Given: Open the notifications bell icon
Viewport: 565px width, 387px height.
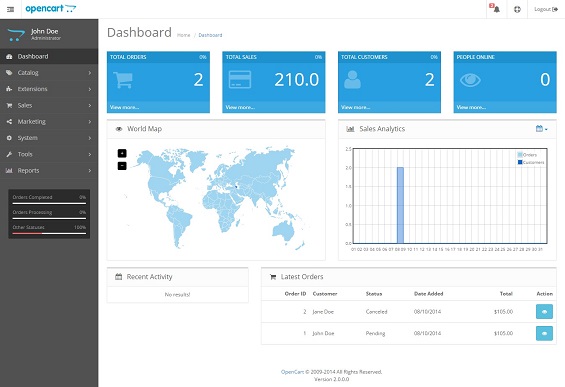Looking at the screenshot, I should 496,9.
